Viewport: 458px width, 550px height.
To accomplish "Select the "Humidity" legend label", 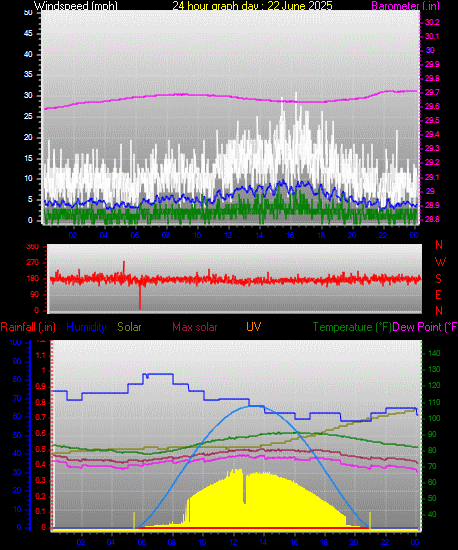I will click(x=86, y=327).
